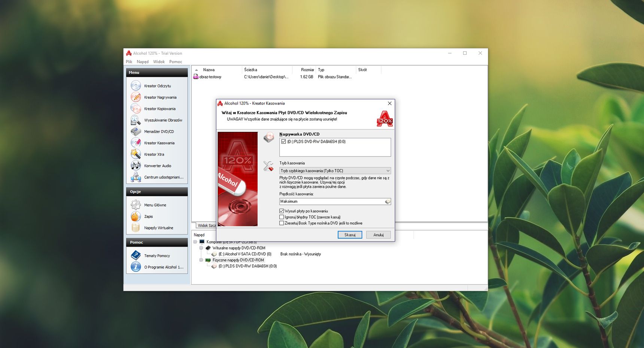Click the erase mode tools icon in dialog
The height and width of the screenshot is (348, 644).
(x=268, y=166)
